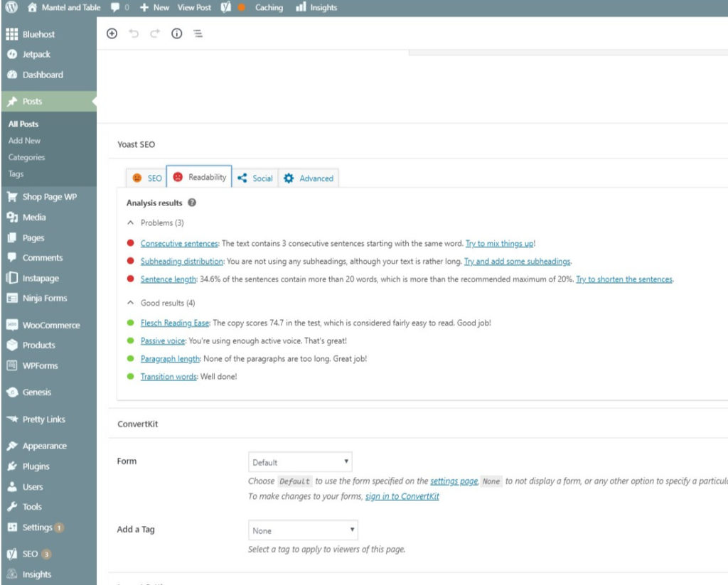The width and height of the screenshot is (728, 585).
Task: Click ConvertKit settings page link
Action: pyautogui.click(x=454, y=481)
